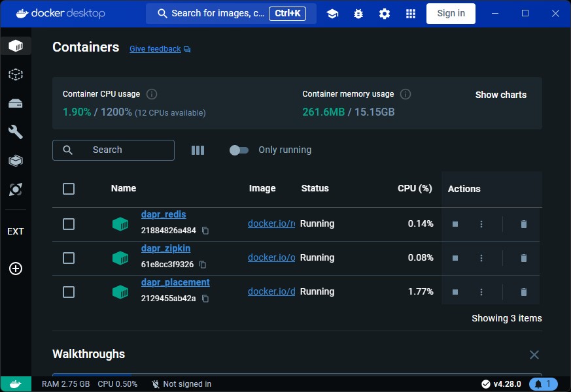This screenshot has height=392, width=571.
Task: Click the v4.28.0 version indicator
Action: pyautogui.click(x=501, y=384)
